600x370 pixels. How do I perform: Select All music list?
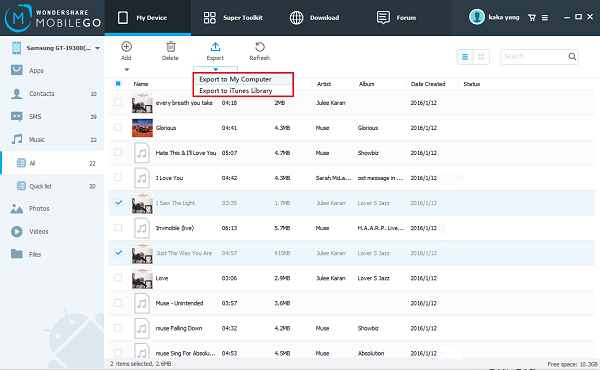52,163
